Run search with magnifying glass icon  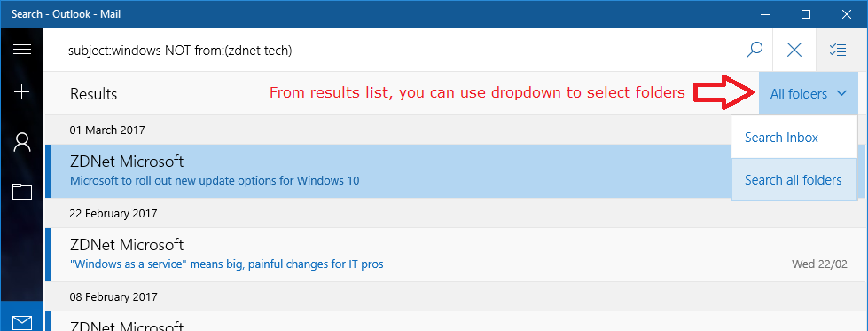pyautogui.click(x=754, y=50)
